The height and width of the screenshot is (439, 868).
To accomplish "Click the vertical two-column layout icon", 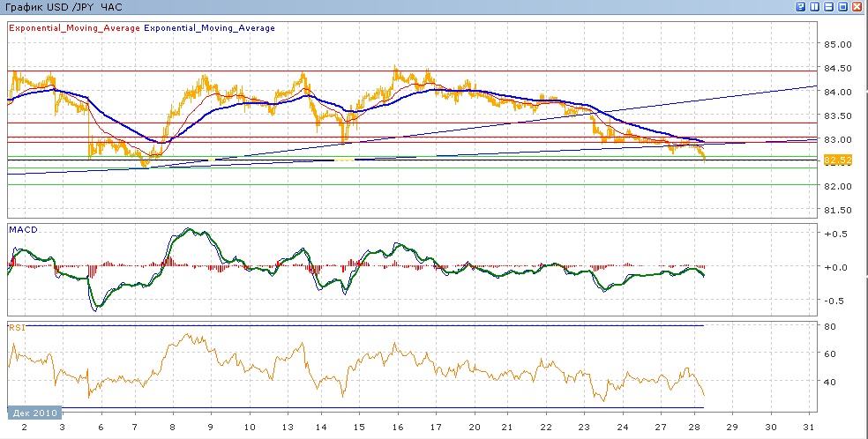I will (815, 7).
